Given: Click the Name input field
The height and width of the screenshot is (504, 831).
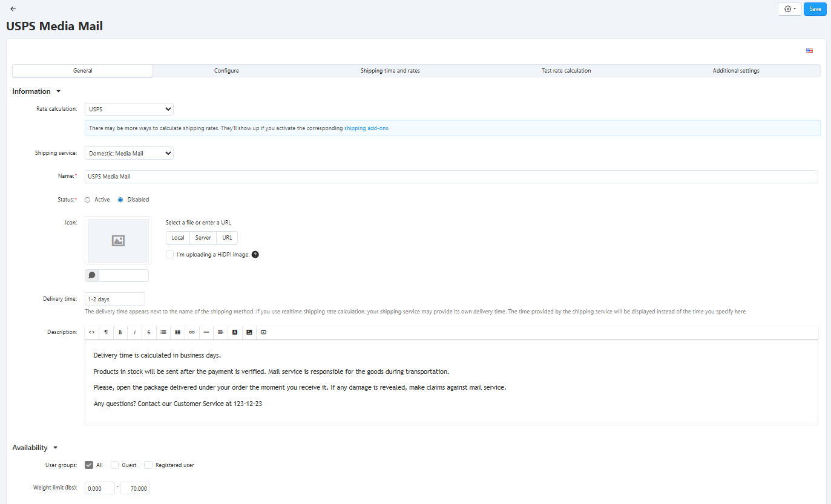Looking at the screenshot, I should (x=452, y=177).
